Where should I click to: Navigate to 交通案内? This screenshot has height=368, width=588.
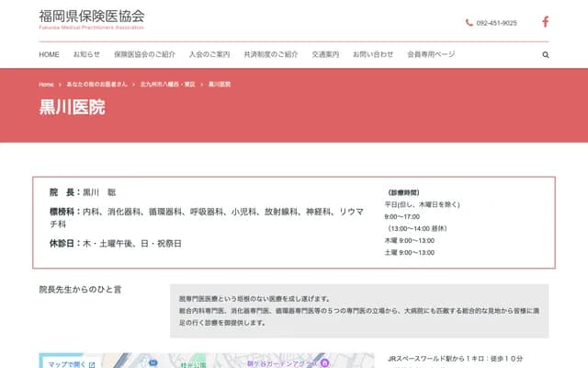325,55
